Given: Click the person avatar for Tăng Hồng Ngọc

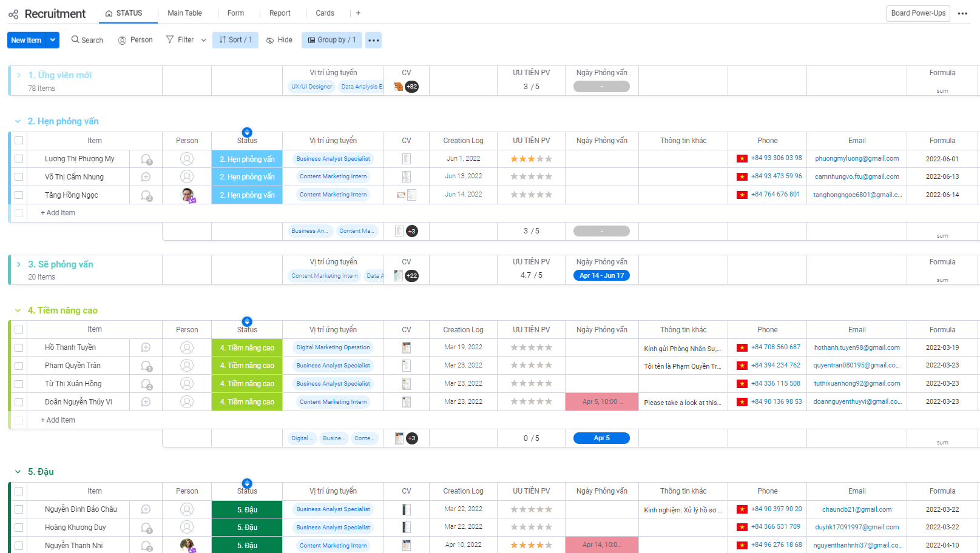Looking at the screenshot, I should click(x=188, y=195).
